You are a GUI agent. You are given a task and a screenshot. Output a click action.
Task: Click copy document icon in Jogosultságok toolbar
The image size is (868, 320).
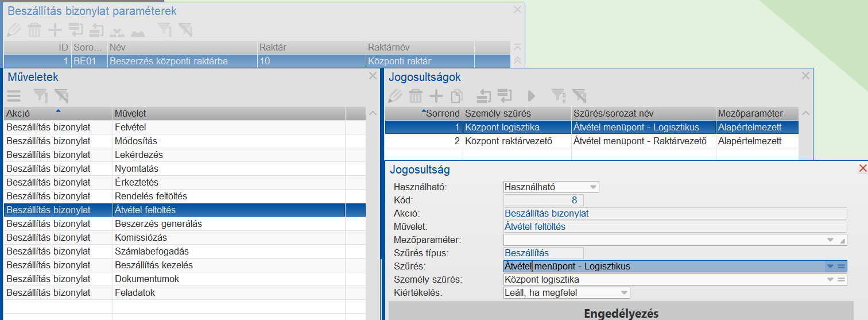pyautogui.click(x=457, y=96)
